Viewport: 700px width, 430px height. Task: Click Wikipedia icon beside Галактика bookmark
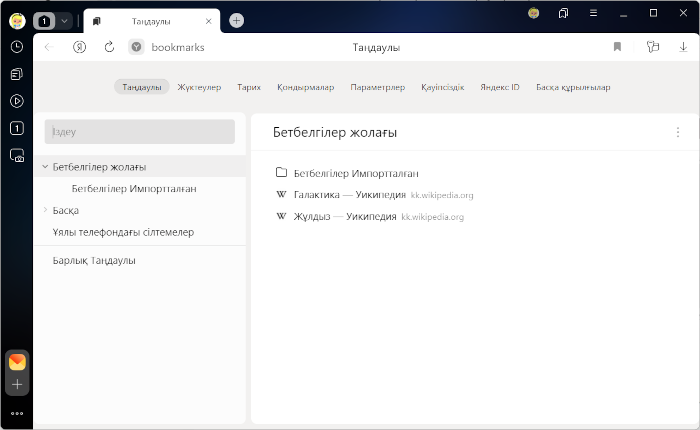281,194
